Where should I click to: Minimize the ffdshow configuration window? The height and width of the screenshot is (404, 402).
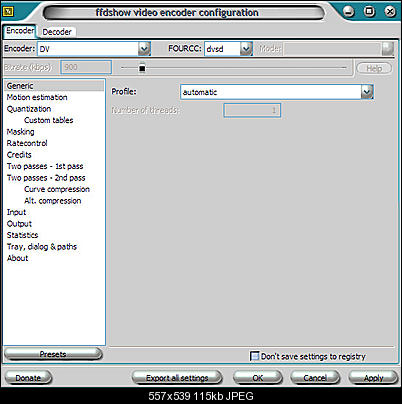pyautogui.click(x=348, y=12)
